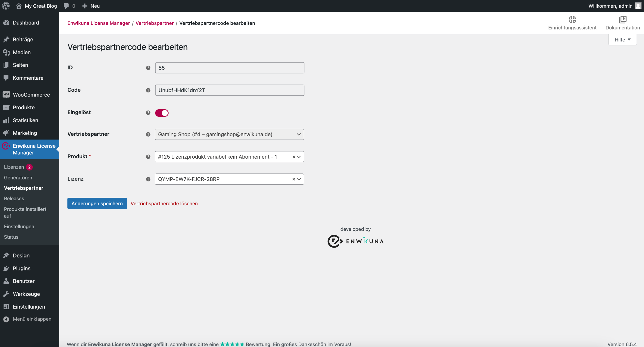644x347 pixels.
Task: Click the Seiten pages icon
Action: click(6, 65)
